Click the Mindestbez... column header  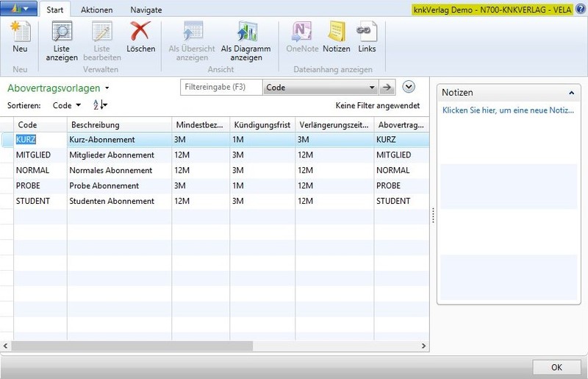201,124
